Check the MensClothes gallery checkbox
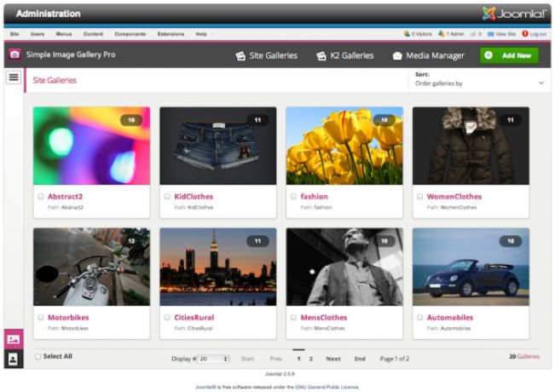 click(293, 317)
